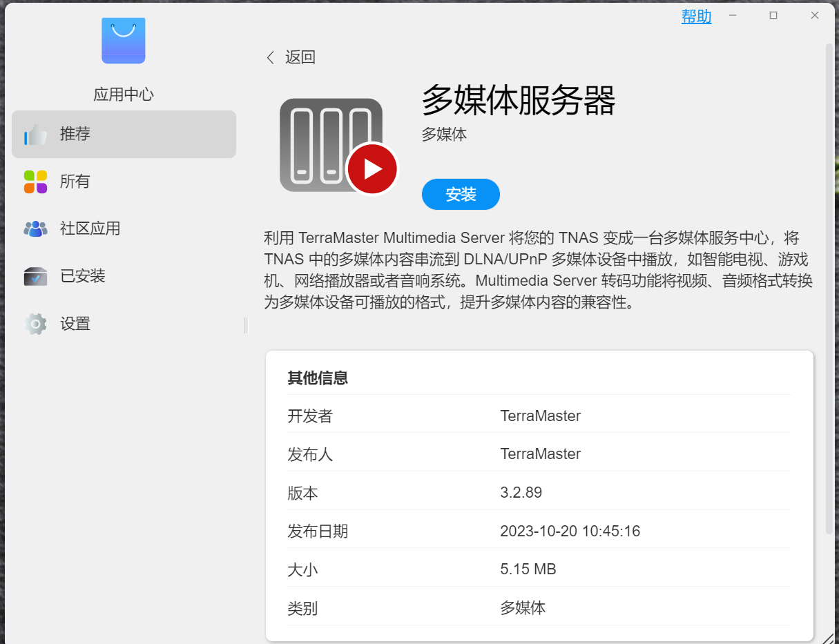This screenshot has height=644, width=839.
Task: Click the 其他信息 heading
Action: tap(318, 378)
